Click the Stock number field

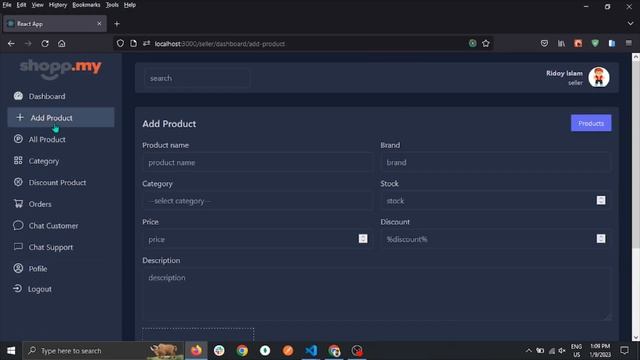[x=496, y=201]
